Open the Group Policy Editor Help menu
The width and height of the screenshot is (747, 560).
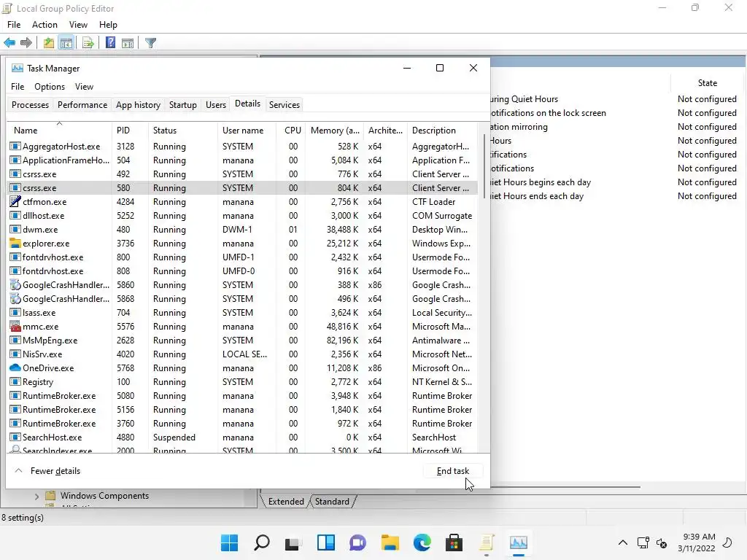pyautogui.click(x=108, y=25)
